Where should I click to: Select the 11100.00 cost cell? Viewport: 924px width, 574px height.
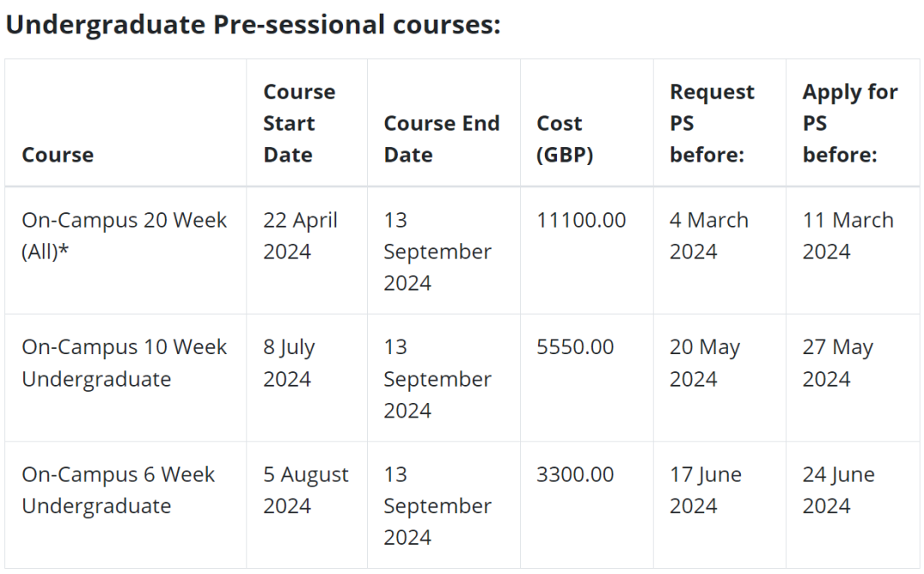581,221
